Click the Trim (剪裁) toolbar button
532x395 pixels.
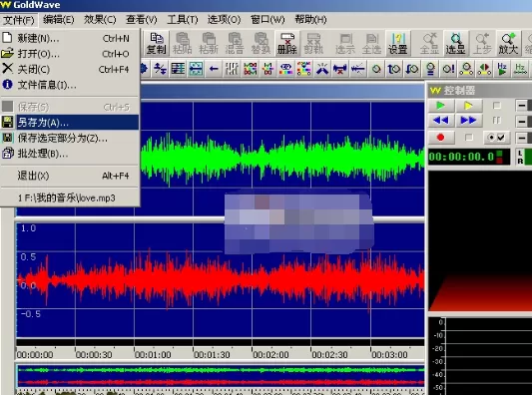313,43
